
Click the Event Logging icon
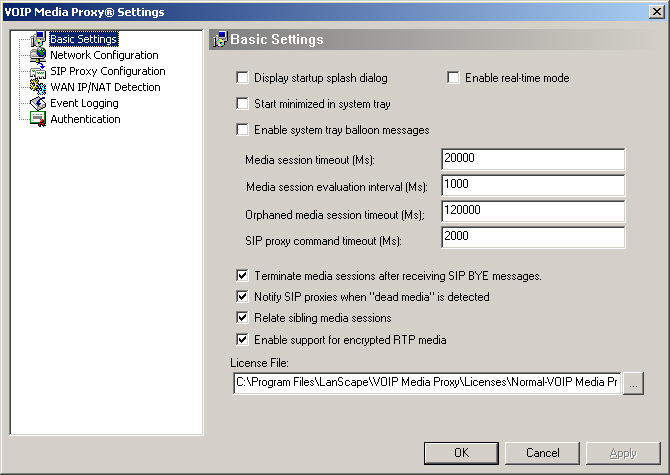(x=38, y=103)
